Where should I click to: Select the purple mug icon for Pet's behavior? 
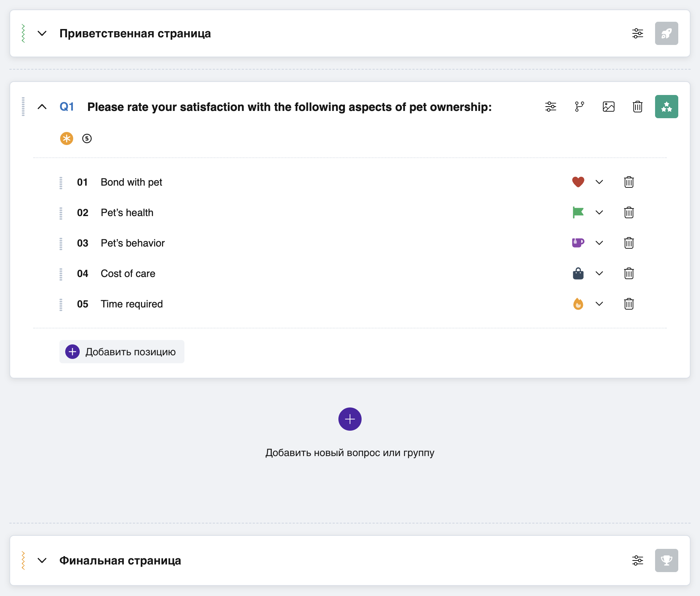pos(578,243)
